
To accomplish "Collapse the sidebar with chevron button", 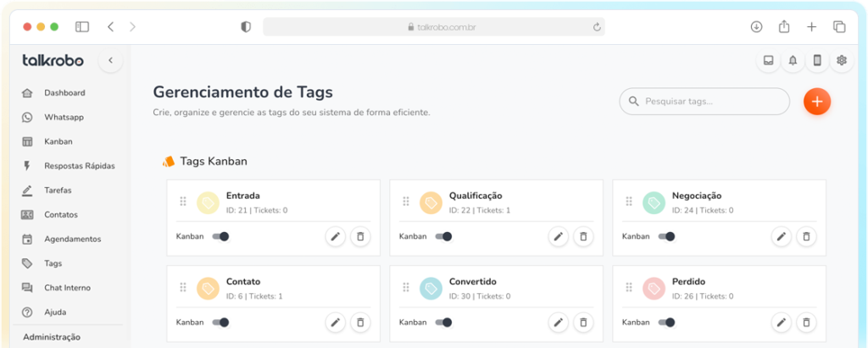I will click(x=110, y=60).
